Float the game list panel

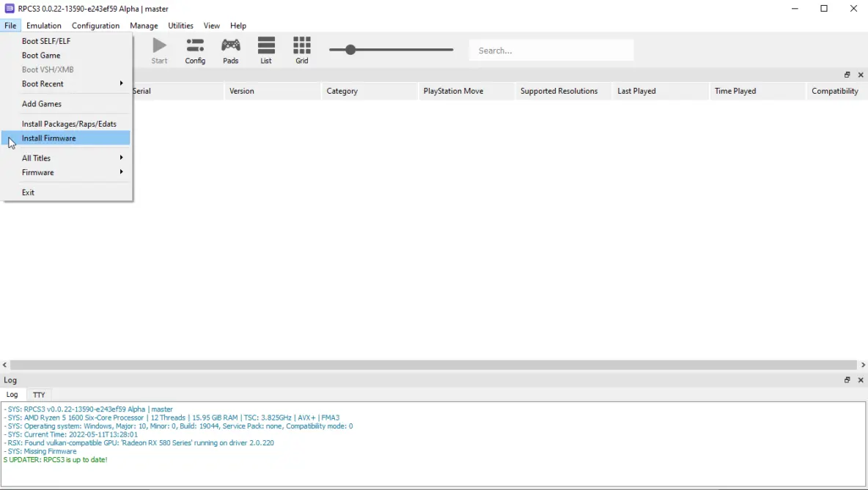coord(847,75)
